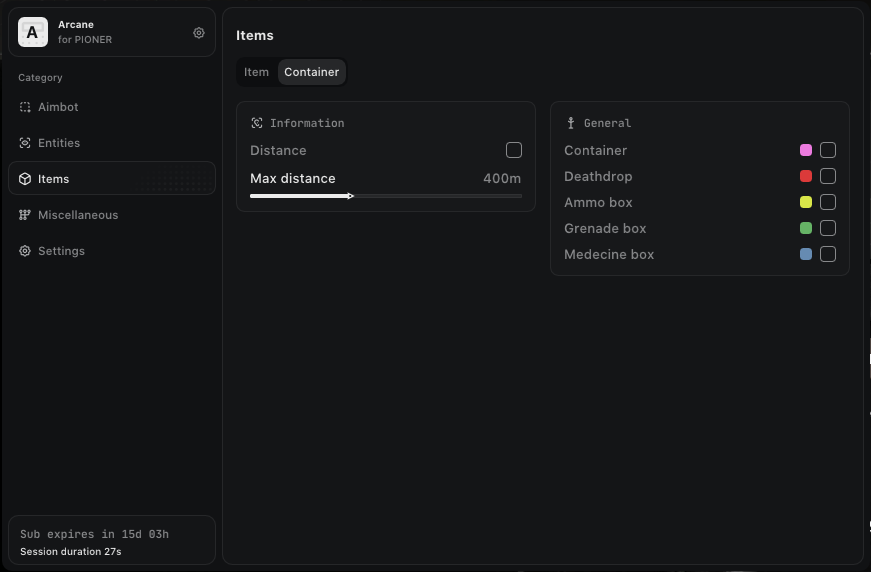This screenshot has width=871, height=572.
Task: Enable the Distance checkbox
Action: [514, 150]
